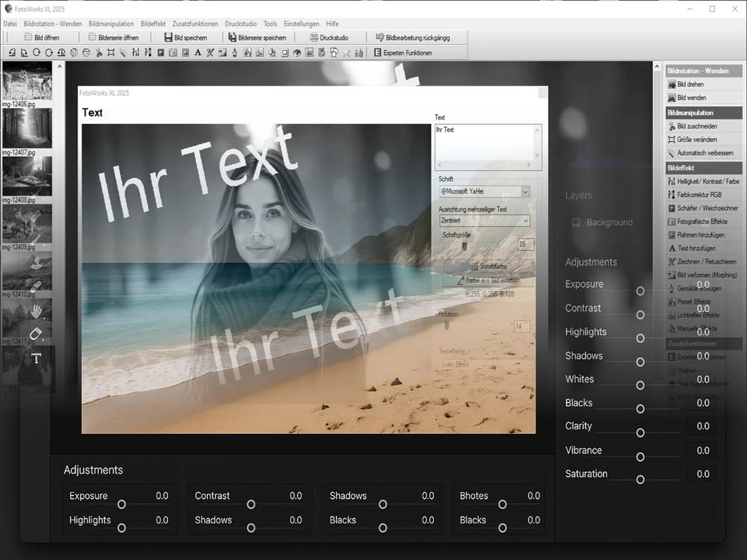Click Bild drehen in the side panel
This screenshot has height=560, width=747.
(x=704, y=84)
